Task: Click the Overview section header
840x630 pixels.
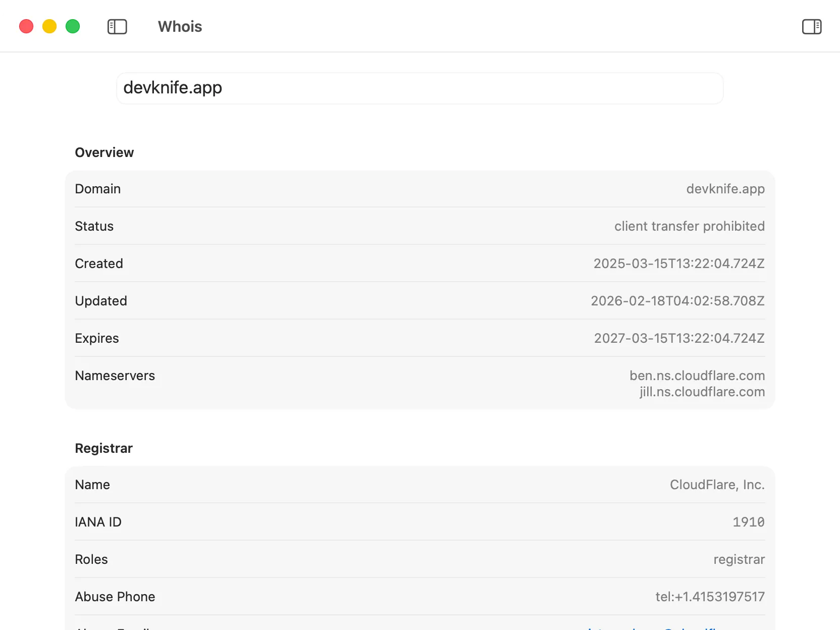Action: coord(104,152)
